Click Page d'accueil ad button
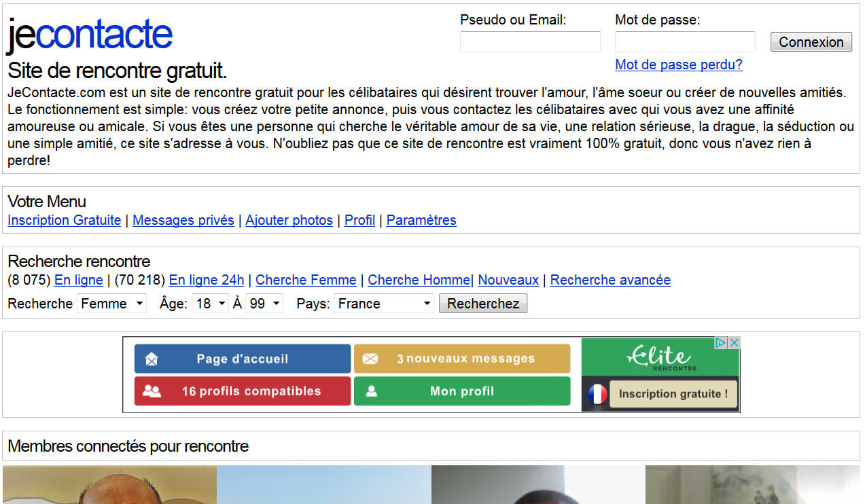Screen dimensions: 865x504 [243, 359]
